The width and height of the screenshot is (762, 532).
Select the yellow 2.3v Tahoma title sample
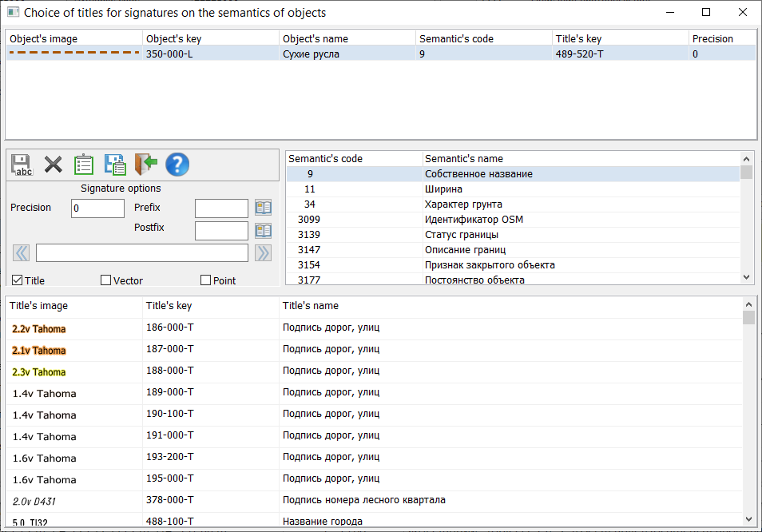(39, 372)
